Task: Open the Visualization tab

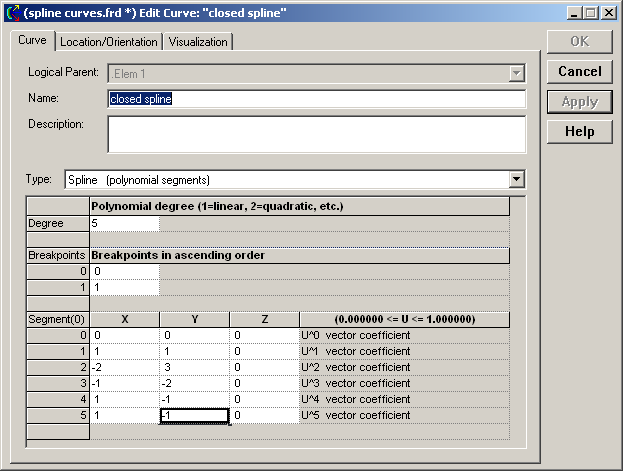Action: 199,42
